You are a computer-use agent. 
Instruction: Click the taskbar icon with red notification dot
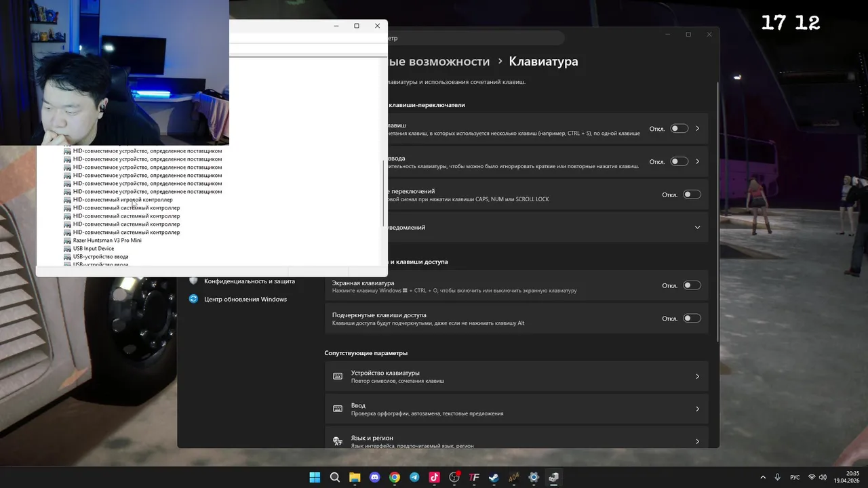454,477
